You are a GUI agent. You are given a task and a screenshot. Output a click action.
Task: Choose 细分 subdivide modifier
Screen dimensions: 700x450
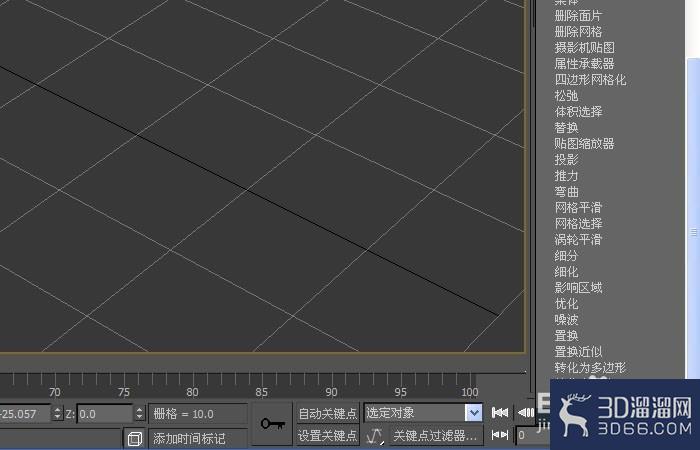[x=566, y=256]
